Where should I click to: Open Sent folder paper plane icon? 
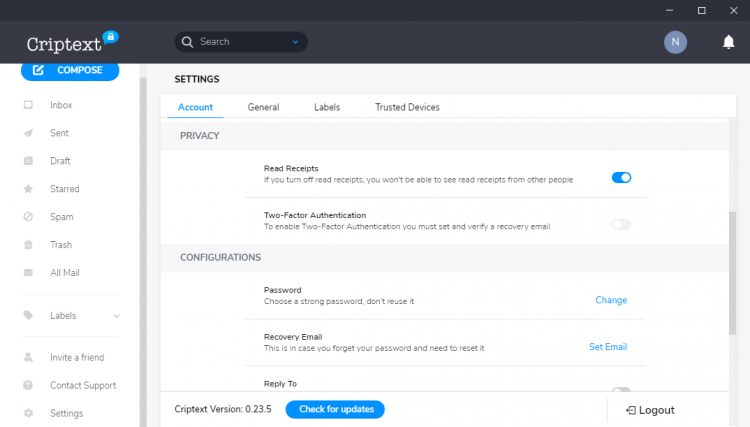click(x=28, y=133)
